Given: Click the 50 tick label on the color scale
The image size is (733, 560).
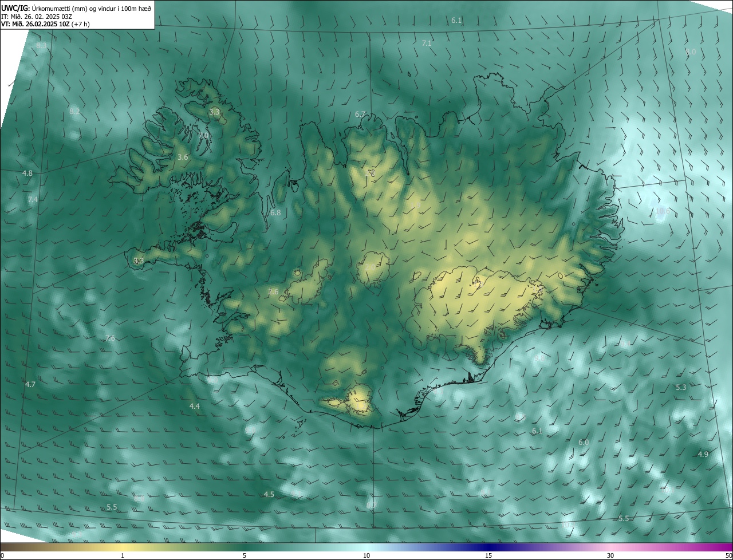Looking at the screenshot, I should pyautogui.click(x=728, y=555).
